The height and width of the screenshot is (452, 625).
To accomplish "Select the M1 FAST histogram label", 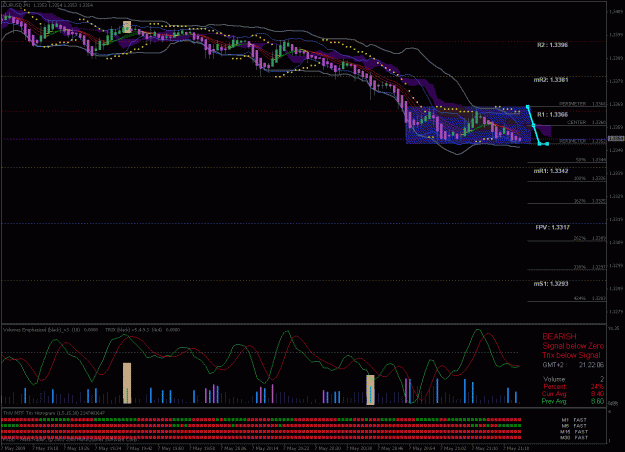I will (x=574, y=420).
